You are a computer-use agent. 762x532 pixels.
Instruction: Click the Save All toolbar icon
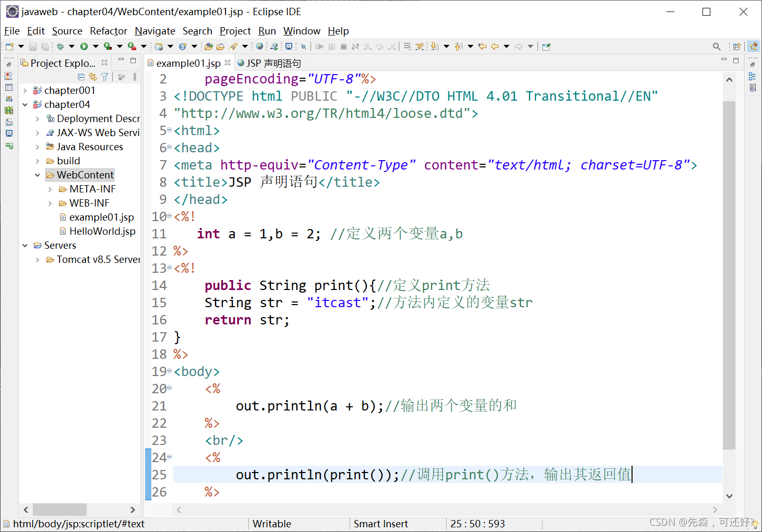point(45,46)
